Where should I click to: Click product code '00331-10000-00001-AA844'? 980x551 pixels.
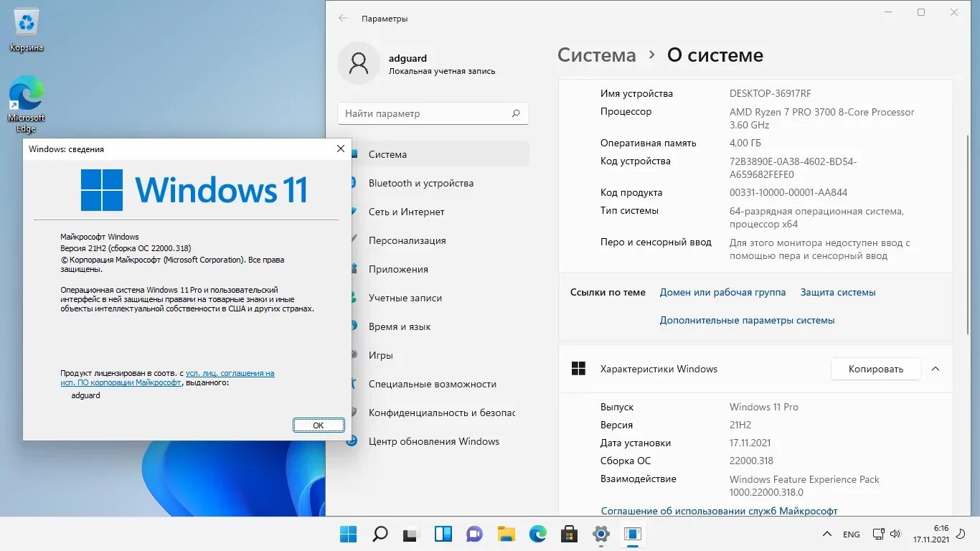788,192
